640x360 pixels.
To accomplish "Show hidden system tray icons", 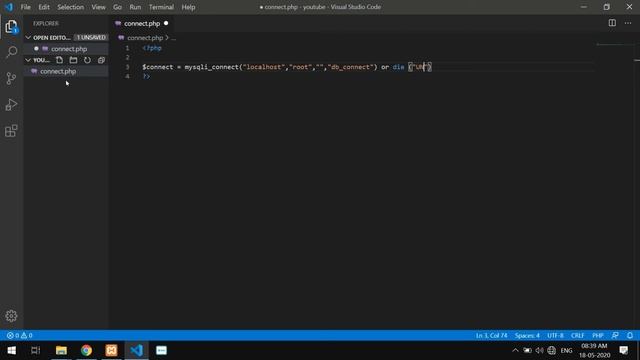I will pyautogui.click(x=515, y=350).
